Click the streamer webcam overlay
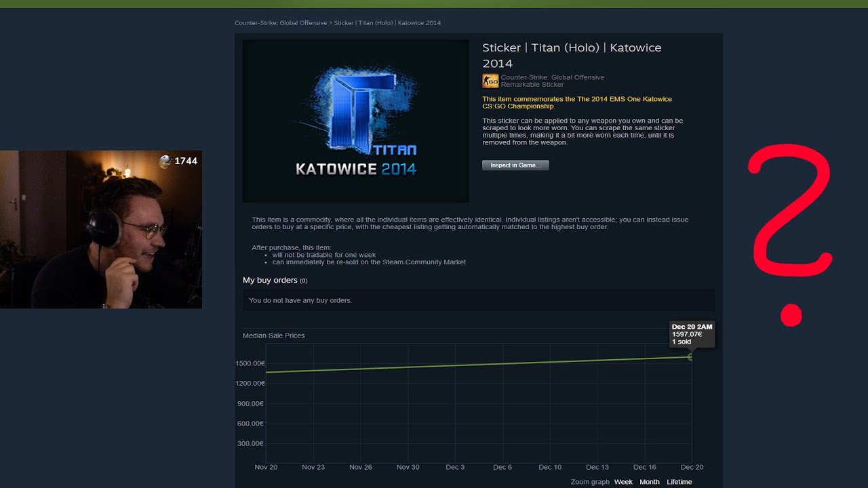This screenshot has height=488, width=868. 101,229
